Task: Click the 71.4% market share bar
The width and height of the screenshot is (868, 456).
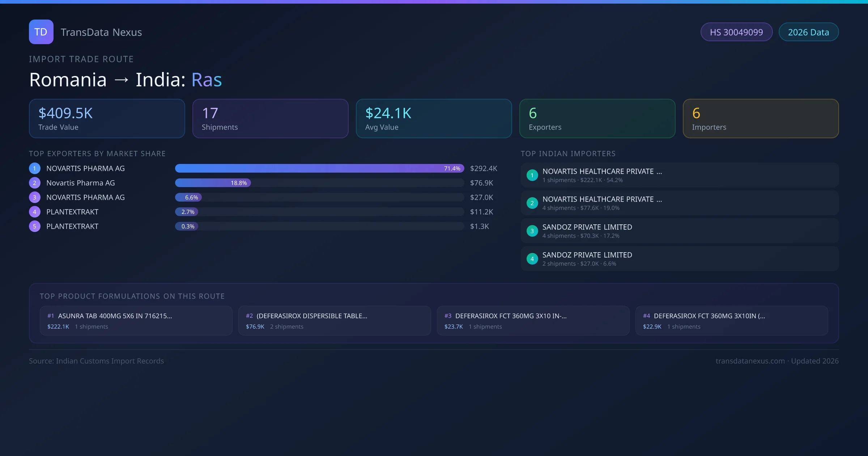Action: (319, 168)
